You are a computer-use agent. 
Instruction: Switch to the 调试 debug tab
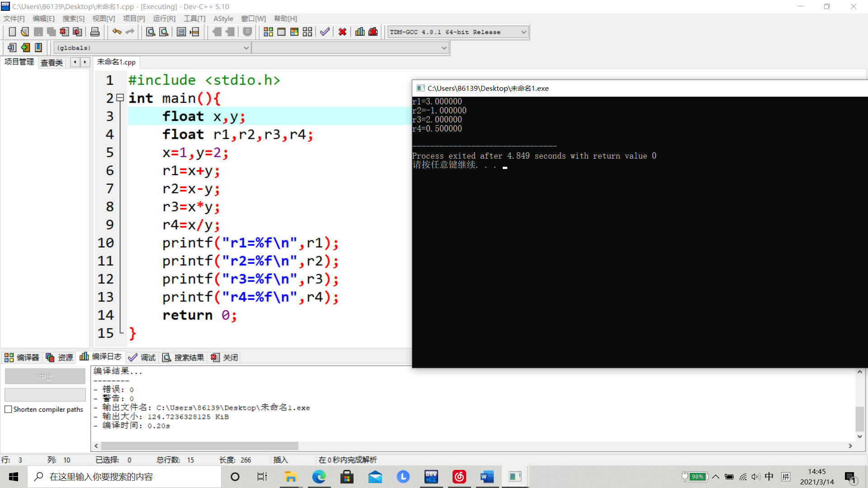[x=142, y=357]
